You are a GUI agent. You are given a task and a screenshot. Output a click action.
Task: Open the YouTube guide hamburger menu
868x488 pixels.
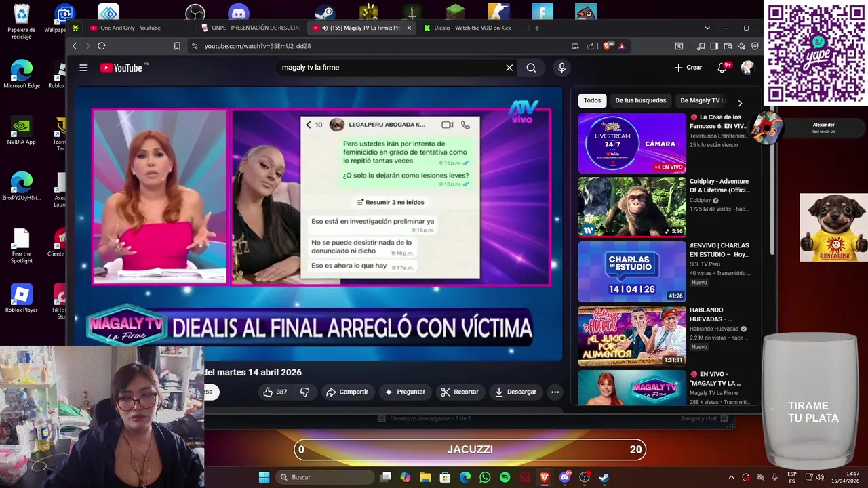[x=83, y=68]
